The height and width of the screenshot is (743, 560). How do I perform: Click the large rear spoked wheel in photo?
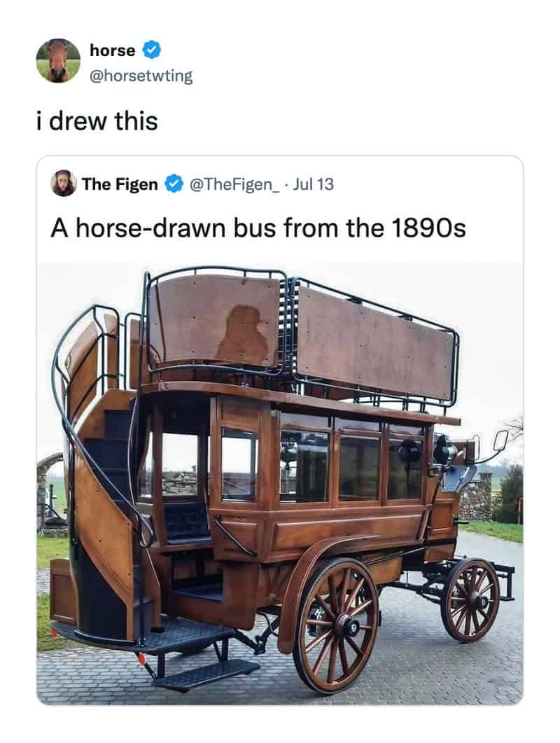(x=337, y=625)
